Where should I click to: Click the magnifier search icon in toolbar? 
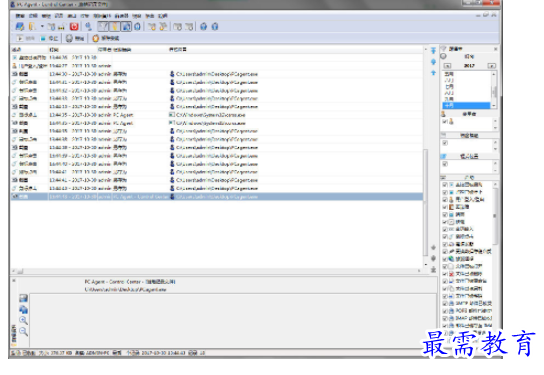88,26
